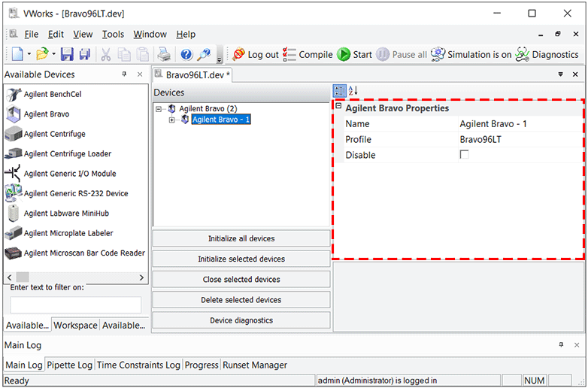Screen dimensions: 588x388
Task: Click Initialize selected devices button
Action: (x=241, y=259)
